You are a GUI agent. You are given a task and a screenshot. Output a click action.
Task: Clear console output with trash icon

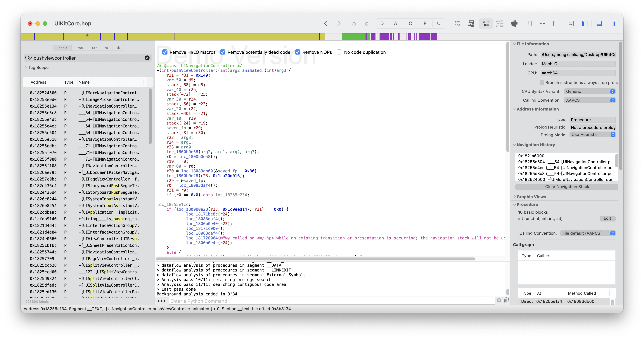click(506, 300)
